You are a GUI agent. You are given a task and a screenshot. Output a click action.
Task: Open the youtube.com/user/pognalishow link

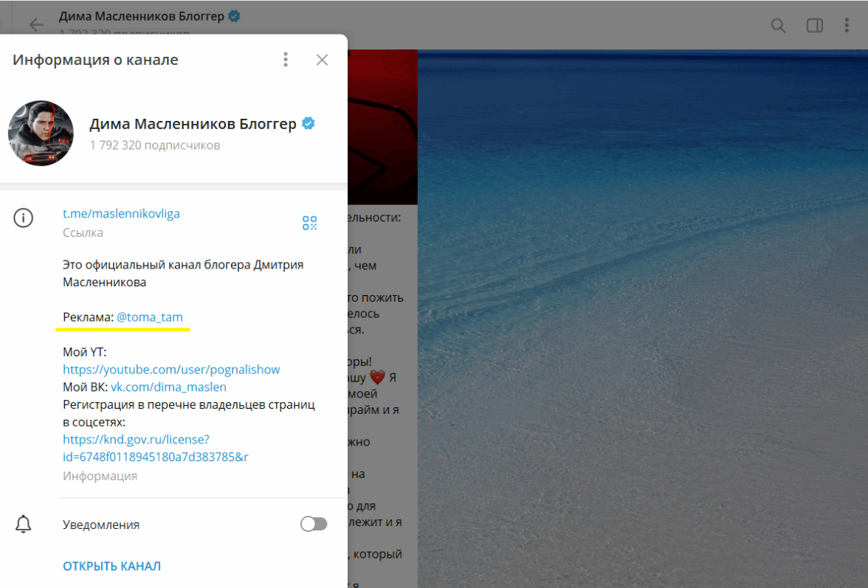[171, 370]
